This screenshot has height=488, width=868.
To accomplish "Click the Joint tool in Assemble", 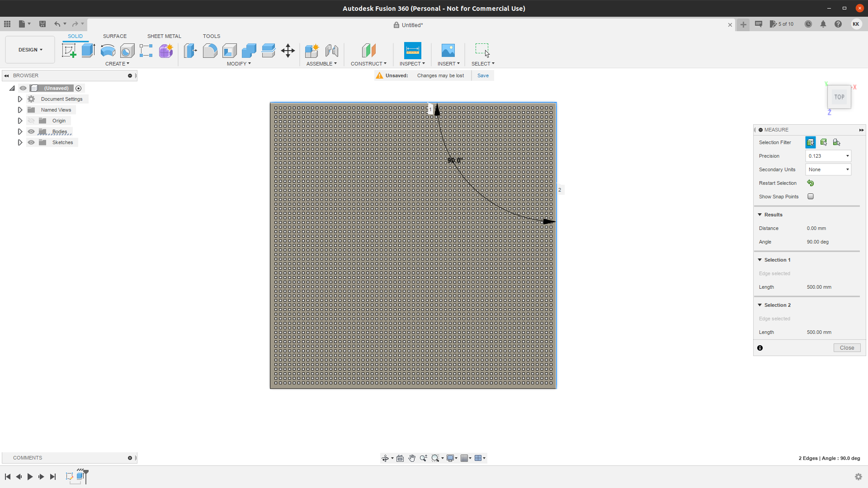I will pos(332,51).
